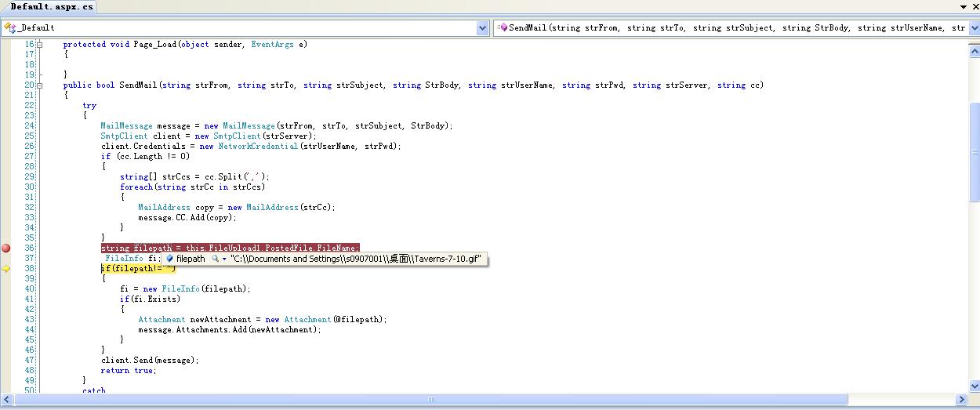Click the client.Send(message) line in the code
This screenshot has width=980, height=410.
click(150, 361)
